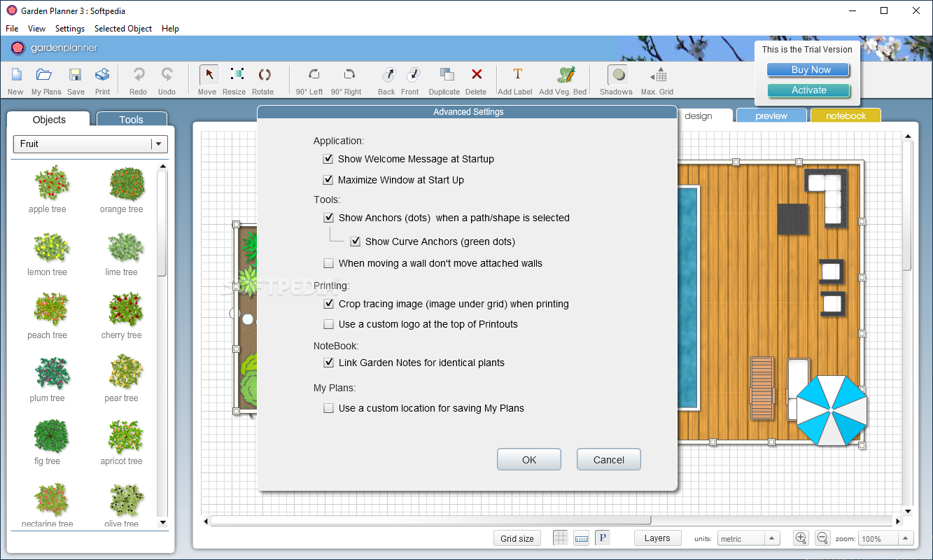This screenshot has width=933, height=560.
Task: Open the Help menu
Action: point(170,29)
